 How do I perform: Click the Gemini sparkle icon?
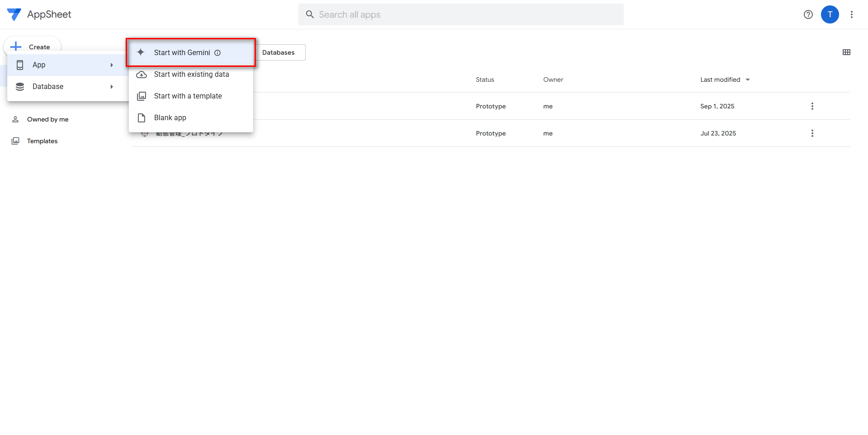(141, 52)
